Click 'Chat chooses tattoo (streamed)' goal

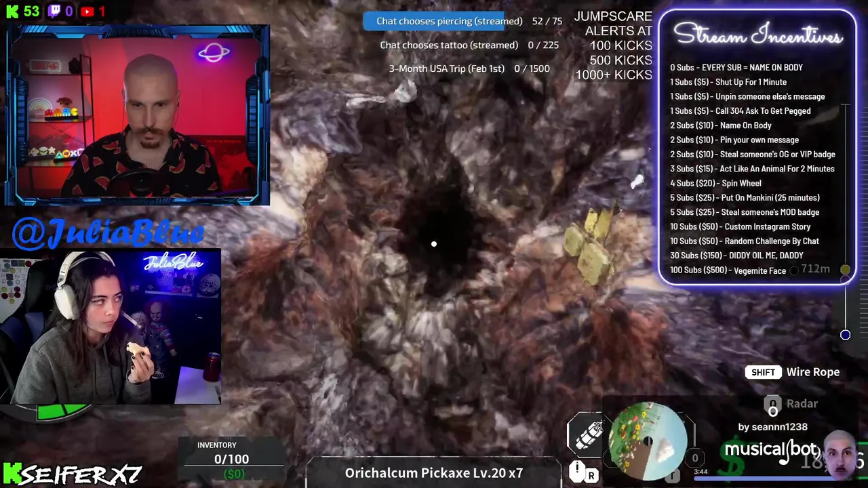(x=449, y=45)
